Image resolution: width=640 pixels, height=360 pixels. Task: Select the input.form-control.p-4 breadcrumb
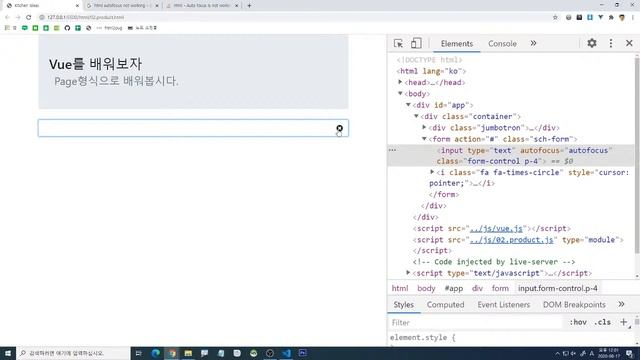[x=558, y=288]
